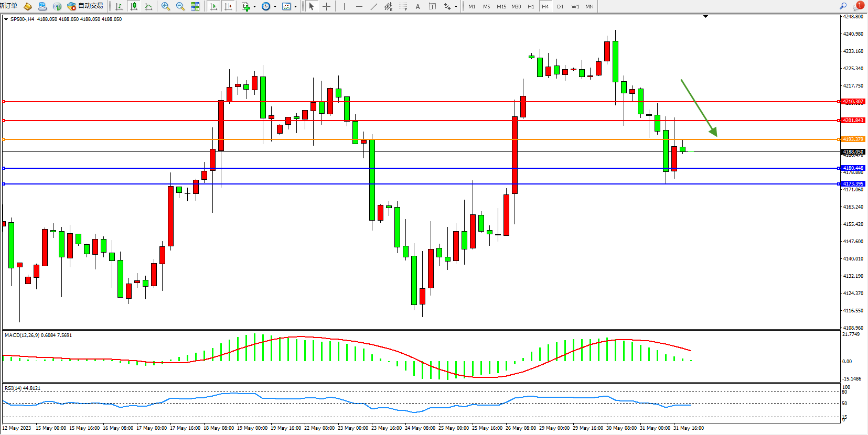
Task: Click the zoom in magnifier icon
Action: click(x=166, y=6)
